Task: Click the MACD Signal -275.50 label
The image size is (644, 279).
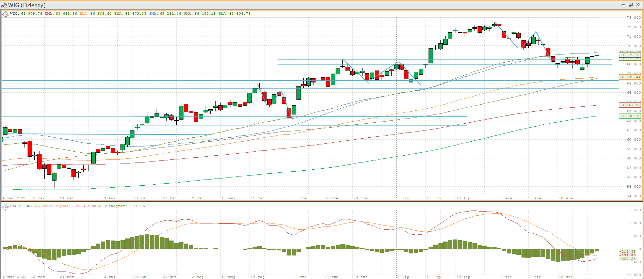Action: tap(65, 206)
